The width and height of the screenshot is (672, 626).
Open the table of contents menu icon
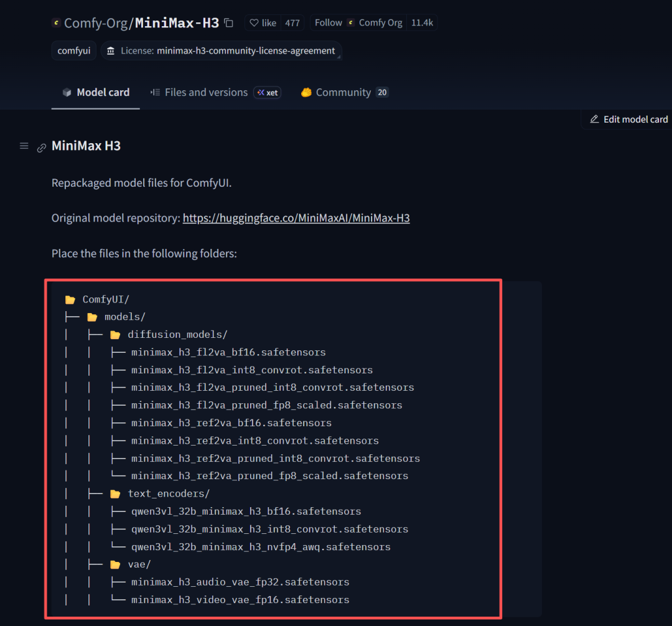coord(24,146)
